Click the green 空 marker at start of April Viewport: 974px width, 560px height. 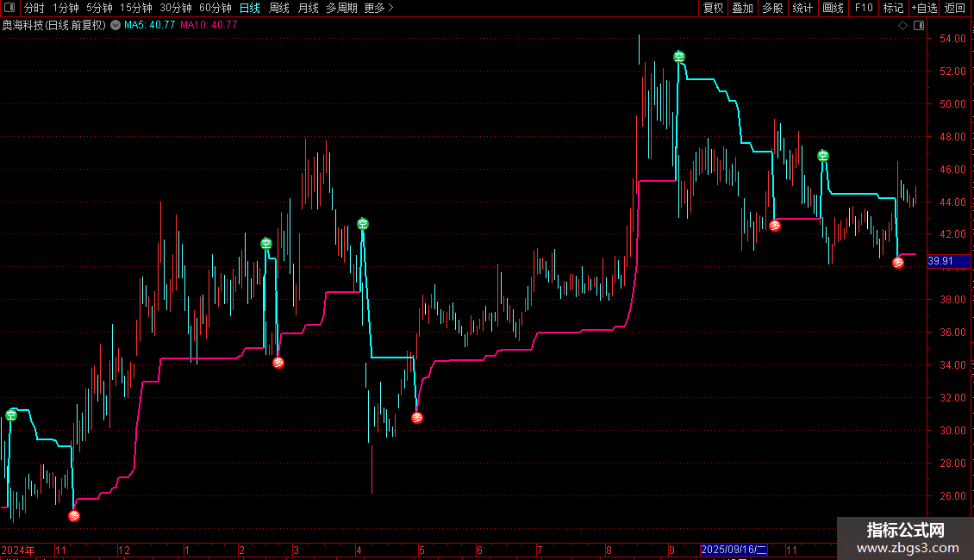click(363, 223)
